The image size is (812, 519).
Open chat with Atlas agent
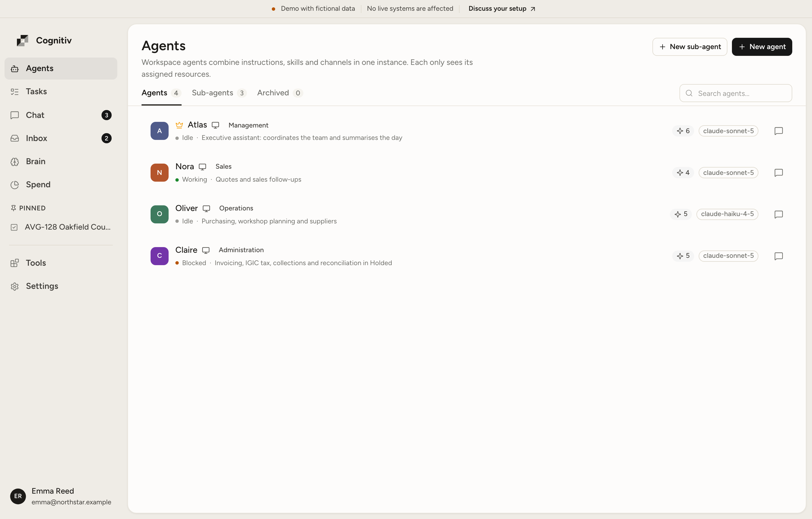pyautogui.click(x=778, y=131)
